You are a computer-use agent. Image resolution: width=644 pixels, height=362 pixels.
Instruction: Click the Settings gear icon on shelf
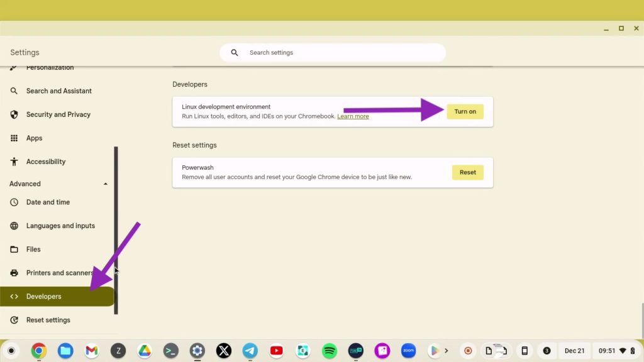pyautogui.click(x=197, y=351)
